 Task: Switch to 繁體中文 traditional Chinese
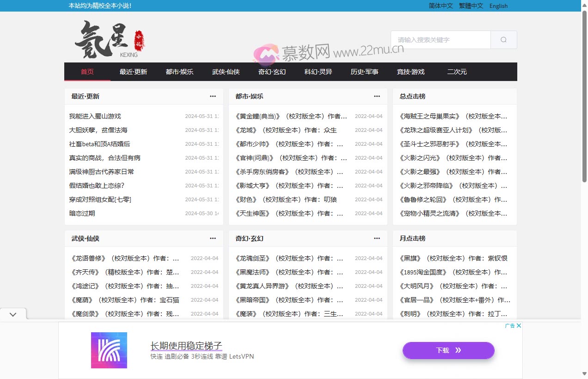click(x=471, y=6)
